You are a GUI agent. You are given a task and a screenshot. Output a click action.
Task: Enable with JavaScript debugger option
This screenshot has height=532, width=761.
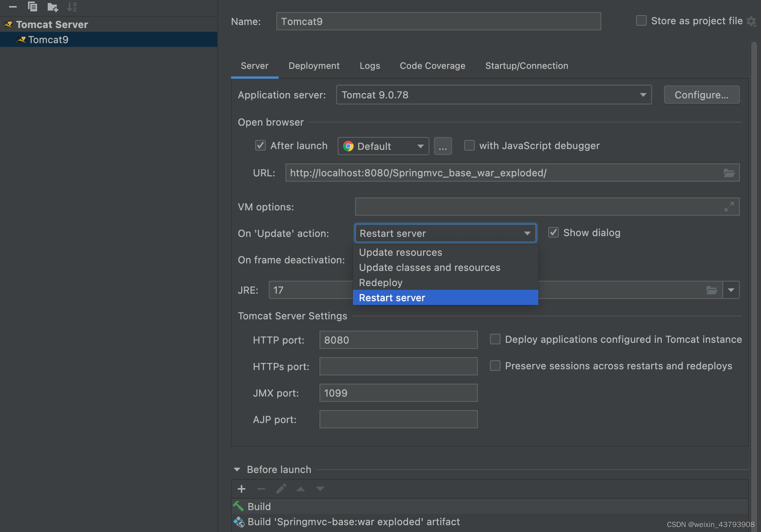[469, 146]
